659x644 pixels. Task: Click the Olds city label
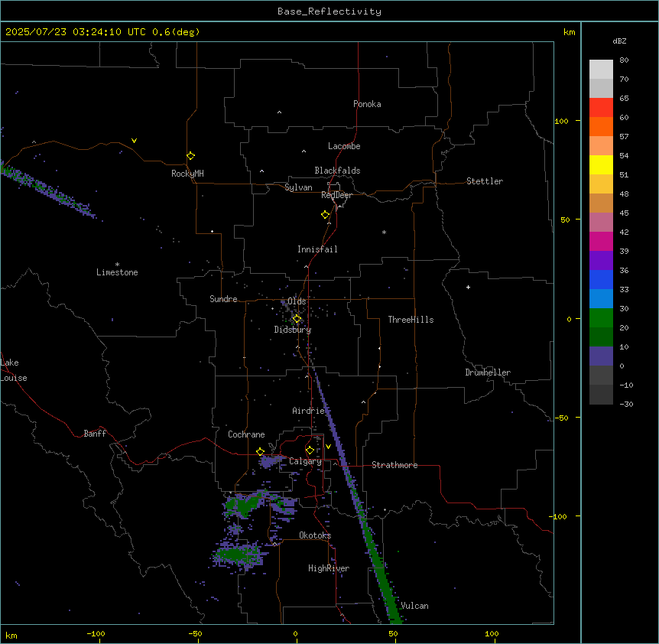tap(297, 301)
